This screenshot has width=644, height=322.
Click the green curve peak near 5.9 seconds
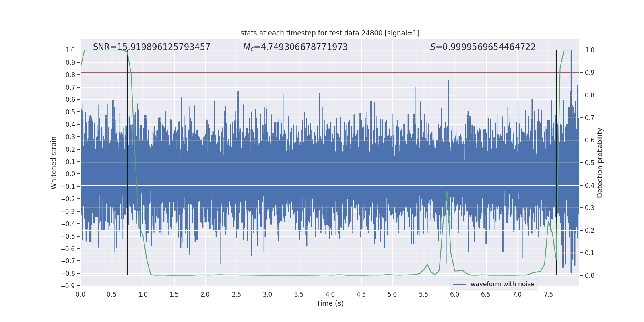(x=447, y=192)
